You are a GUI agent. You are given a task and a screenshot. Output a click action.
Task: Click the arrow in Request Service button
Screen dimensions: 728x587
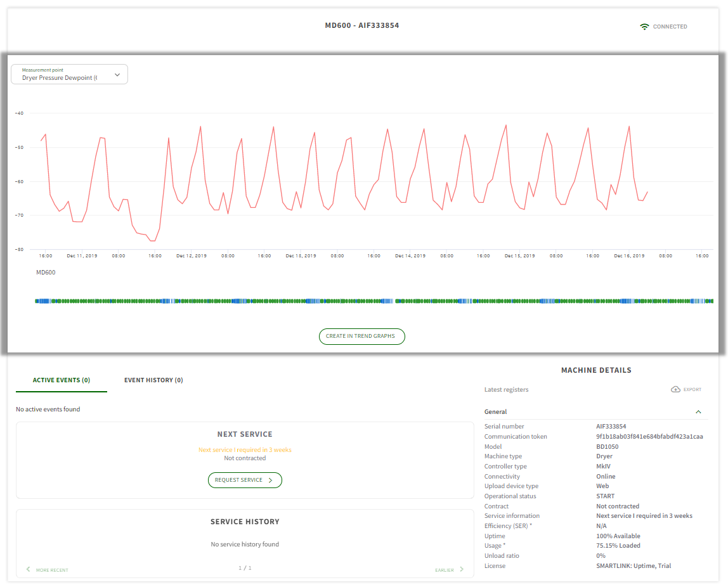270,481
